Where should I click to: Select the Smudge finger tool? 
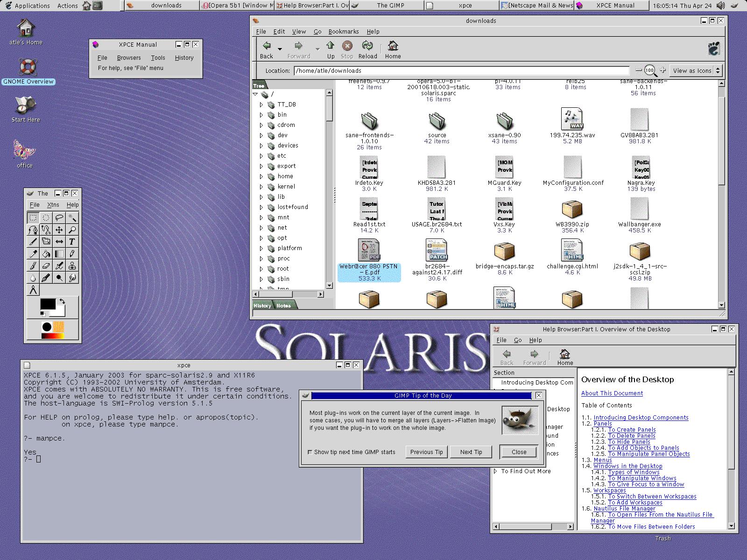(x=72, y=278)
